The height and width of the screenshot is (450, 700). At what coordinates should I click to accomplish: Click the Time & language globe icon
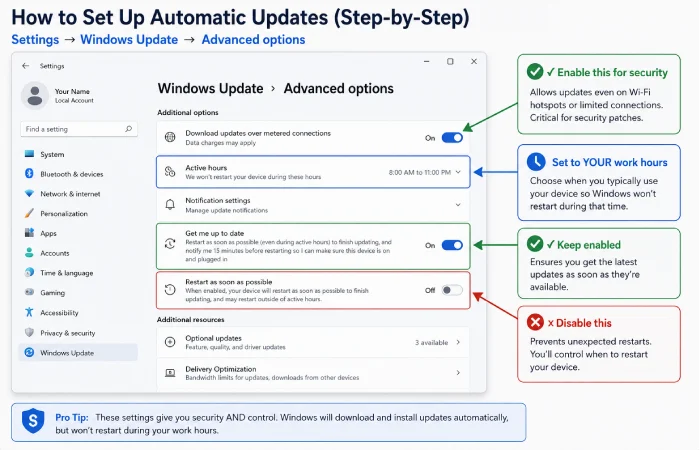[x=29, y=272]
